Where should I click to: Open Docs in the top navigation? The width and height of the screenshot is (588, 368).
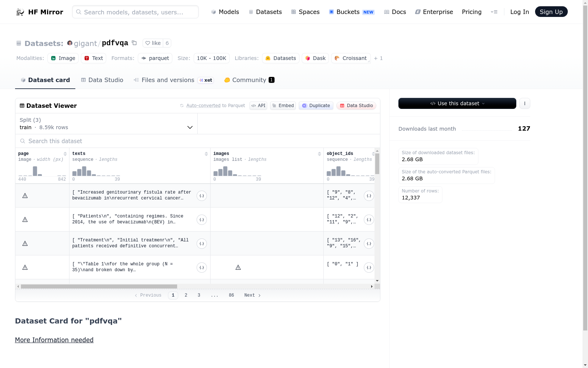click(x=395, y=12)
